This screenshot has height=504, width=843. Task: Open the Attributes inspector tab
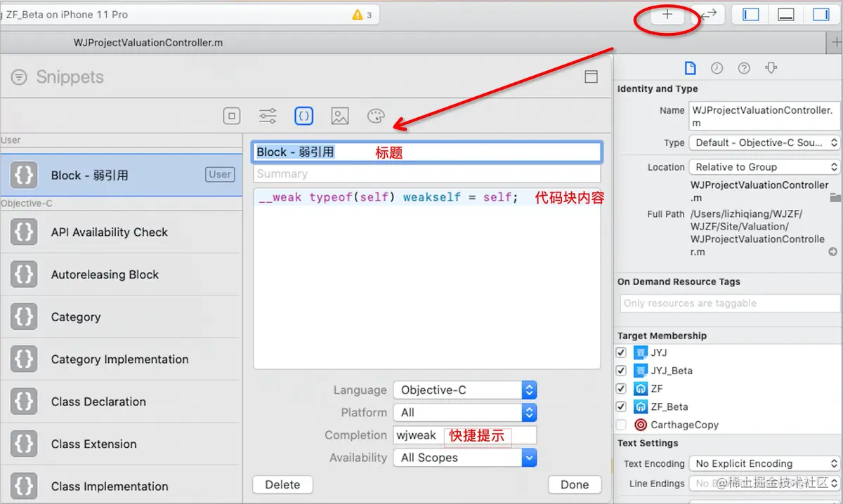(771, 68)
